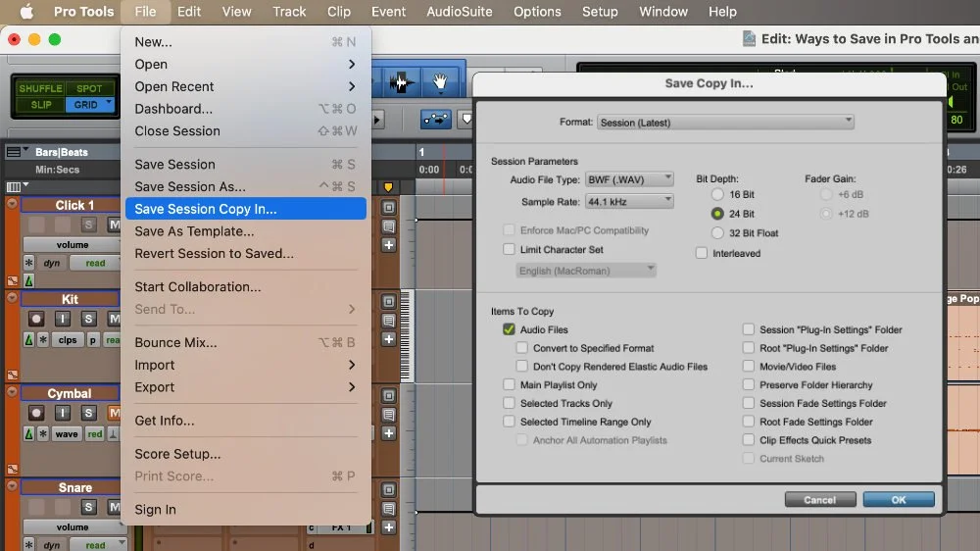
Task: Activate Slip edit mode
Action: (x=40, y=105)
